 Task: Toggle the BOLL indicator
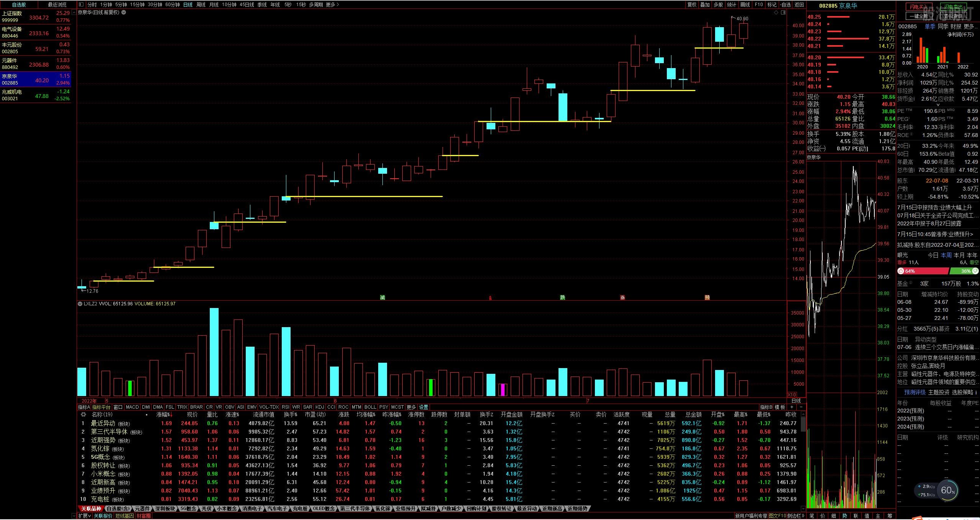pyautogui.click(x=370, y=407)
